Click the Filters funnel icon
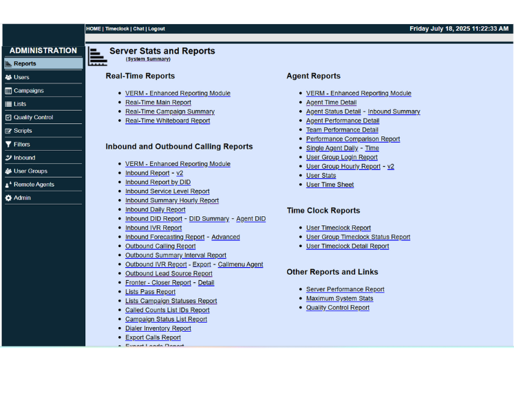514x420 pixels. 8,145
